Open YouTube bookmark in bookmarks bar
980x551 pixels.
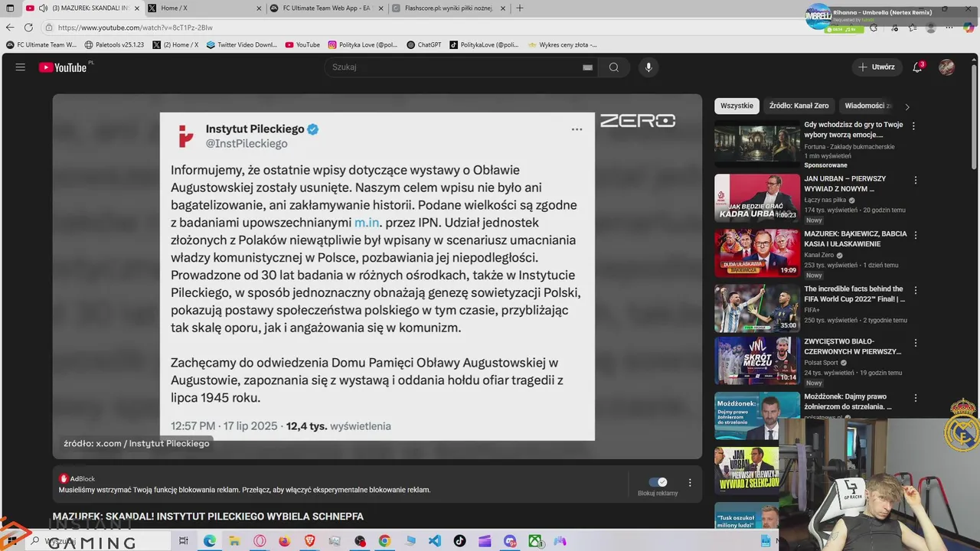pos(302,44)
